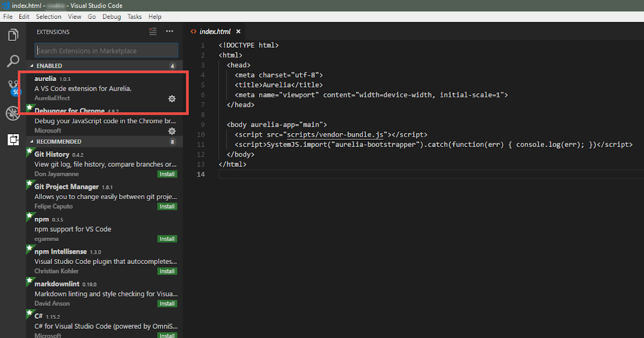Place cursor on the <title>Aurelia</title> line
The height and width of the screenshot is (338, 644).
click(279, 85)
